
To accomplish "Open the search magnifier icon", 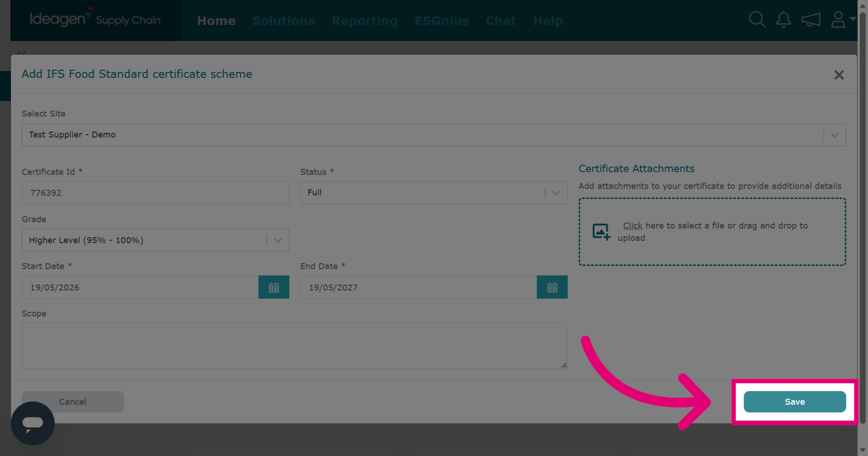I will coord(757,19).
